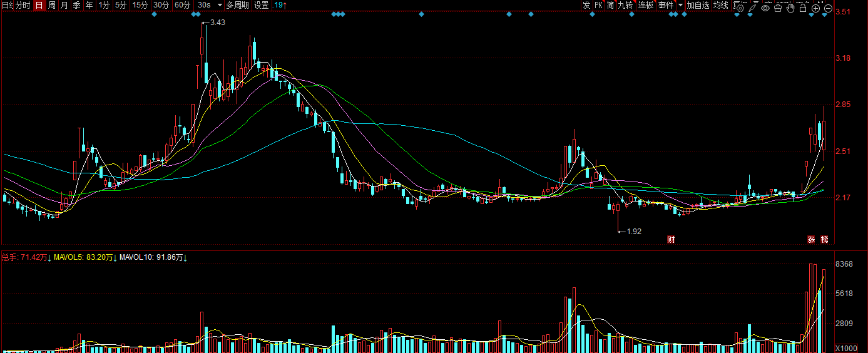The width and height of the screenshot is (868, 353).
Task: Select the 30s period option
Action: [204, 5]
